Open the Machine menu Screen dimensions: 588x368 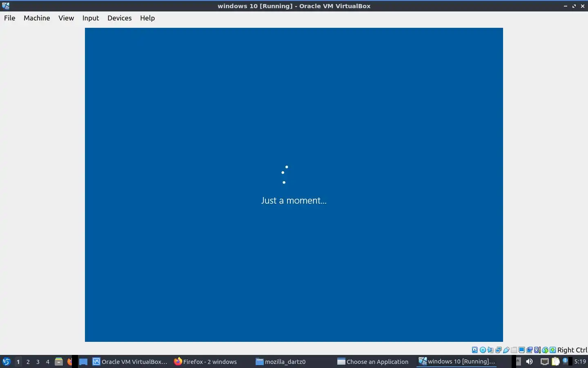coord(37,18)
